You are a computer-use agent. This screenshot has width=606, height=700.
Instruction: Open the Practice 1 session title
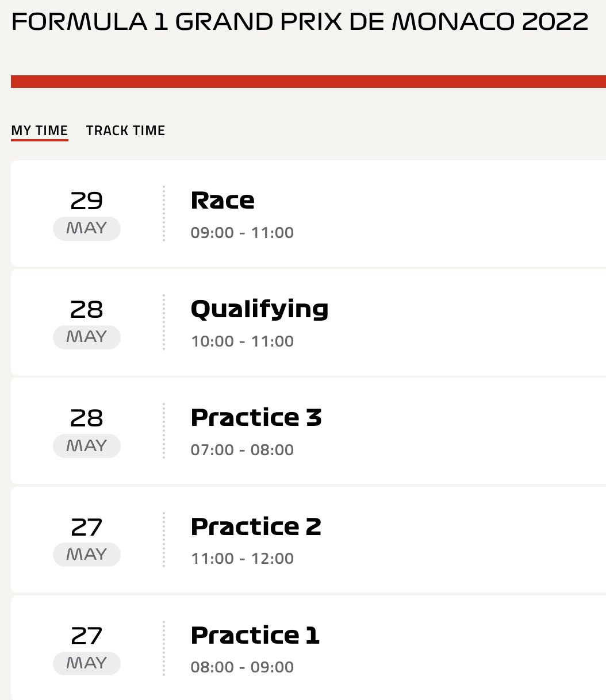click(255, 635)
